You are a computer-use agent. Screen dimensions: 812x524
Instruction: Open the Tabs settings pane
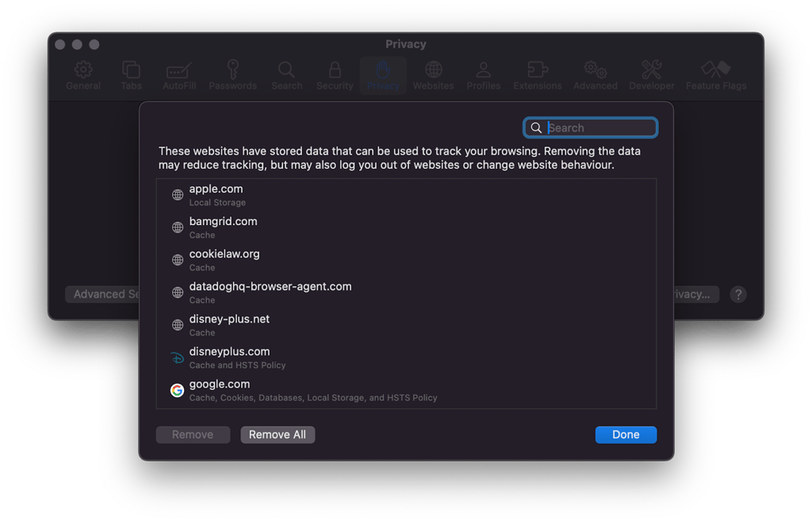[131, 75]
